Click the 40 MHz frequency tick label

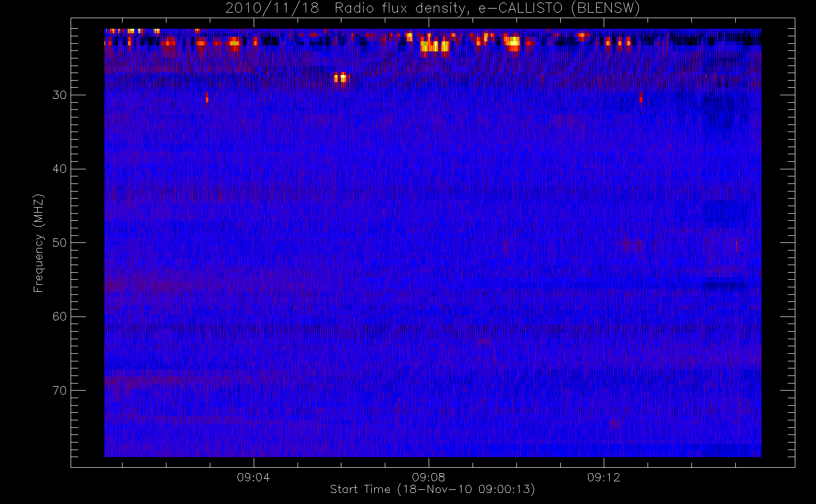pos(60,169)
